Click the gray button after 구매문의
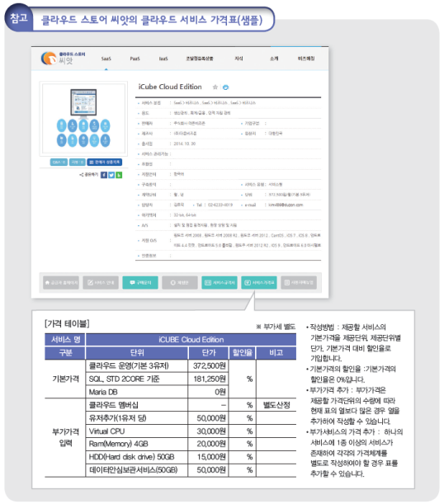 (180, 283)
